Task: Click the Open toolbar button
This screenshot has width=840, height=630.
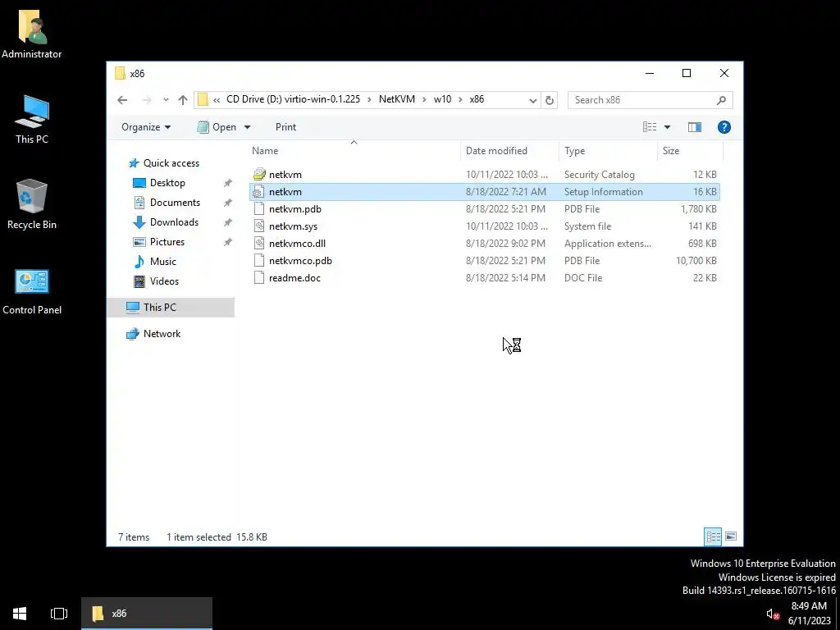Action: click(x=217, y=127)
